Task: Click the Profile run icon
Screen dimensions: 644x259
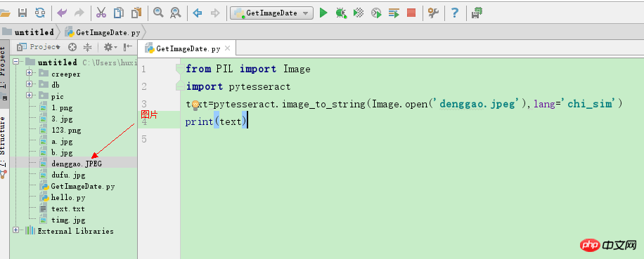Action: [376, 13]
